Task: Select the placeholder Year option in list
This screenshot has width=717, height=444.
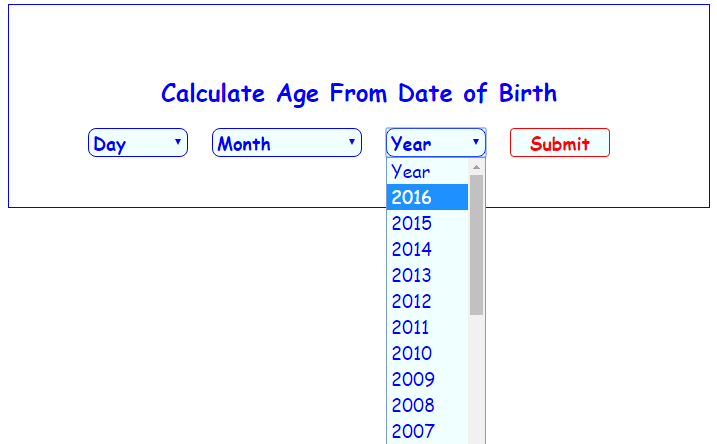Action: pos(427,171)
